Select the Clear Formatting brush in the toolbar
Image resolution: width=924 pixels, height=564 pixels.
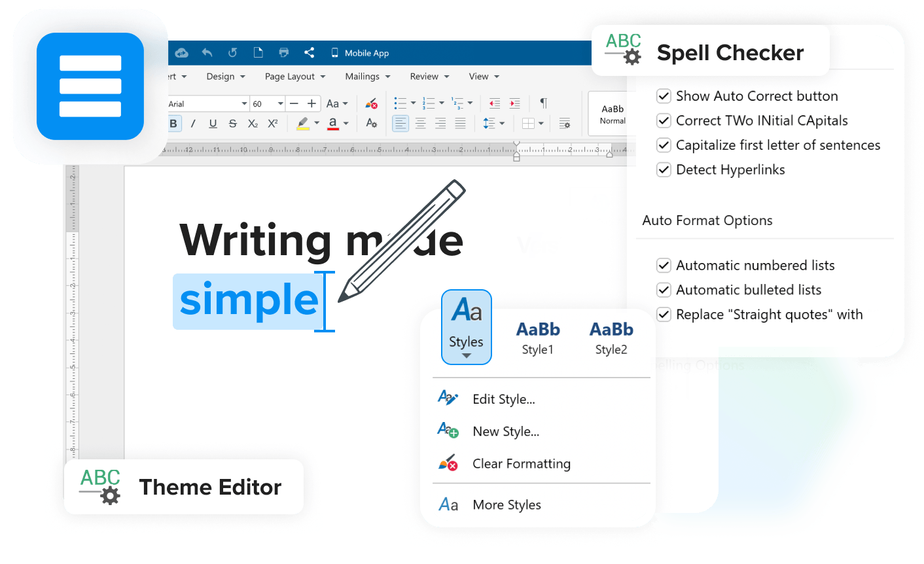[x=371, y=103]
